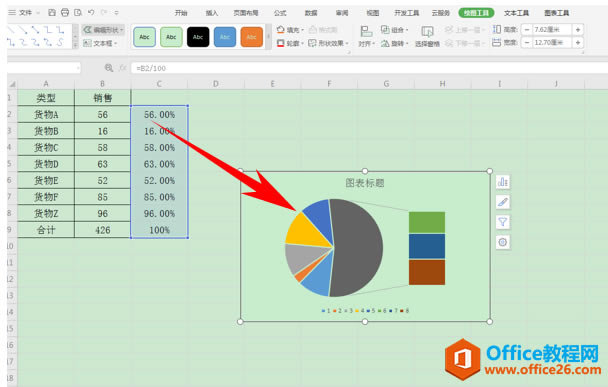The width and height of the screenshot is (608, 387).
Task: Click the 填充 fill bucket icon
Action: point(281,29)
